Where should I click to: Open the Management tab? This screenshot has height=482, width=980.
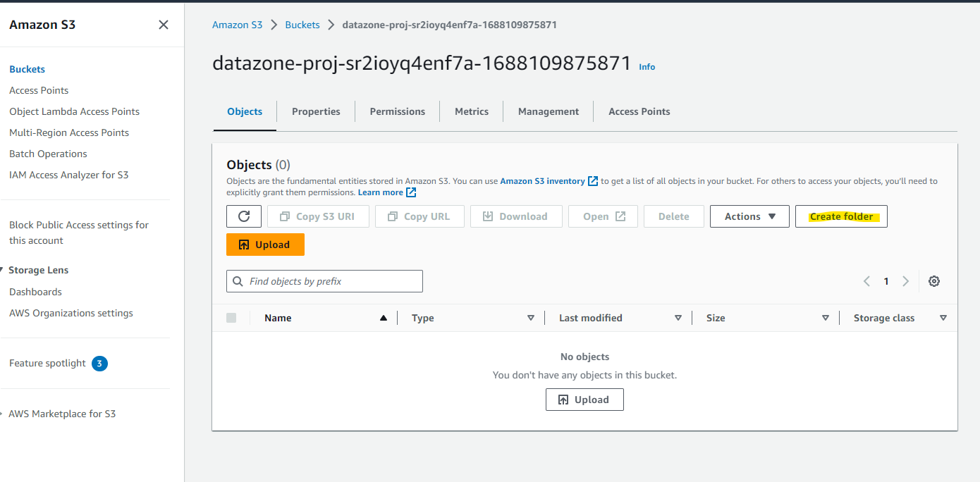pyautogui.click(x=549, y=111)
